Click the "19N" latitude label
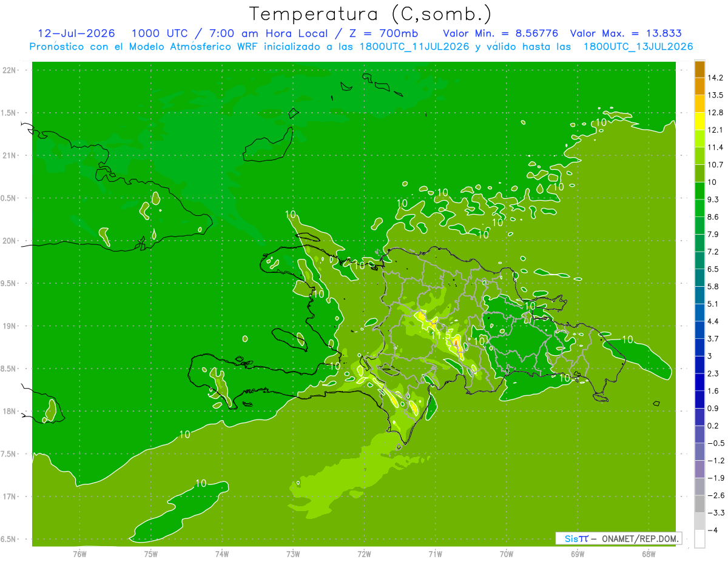Image resolution: width=728 pixels, height=562 pixels. pos(9,326)
